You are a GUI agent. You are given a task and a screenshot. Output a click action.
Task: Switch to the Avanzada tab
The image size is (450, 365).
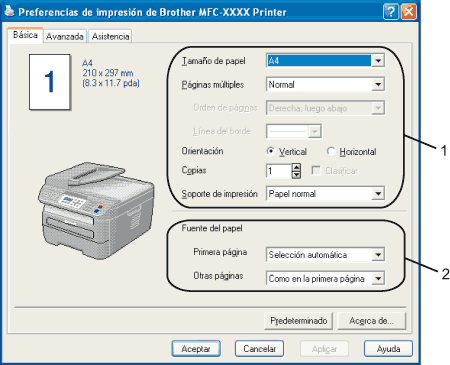65,36
